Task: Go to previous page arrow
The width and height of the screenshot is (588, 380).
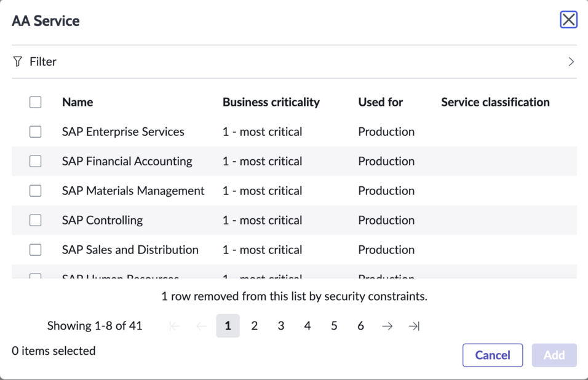Action: (201, 326)
